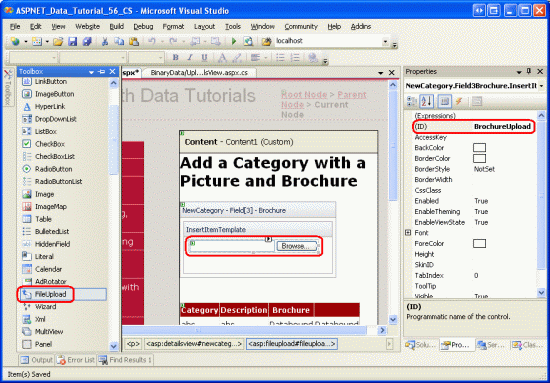Open the active files dropdown arrow in editor
Screen dimensions: 550x383
(x=380, y=73)
